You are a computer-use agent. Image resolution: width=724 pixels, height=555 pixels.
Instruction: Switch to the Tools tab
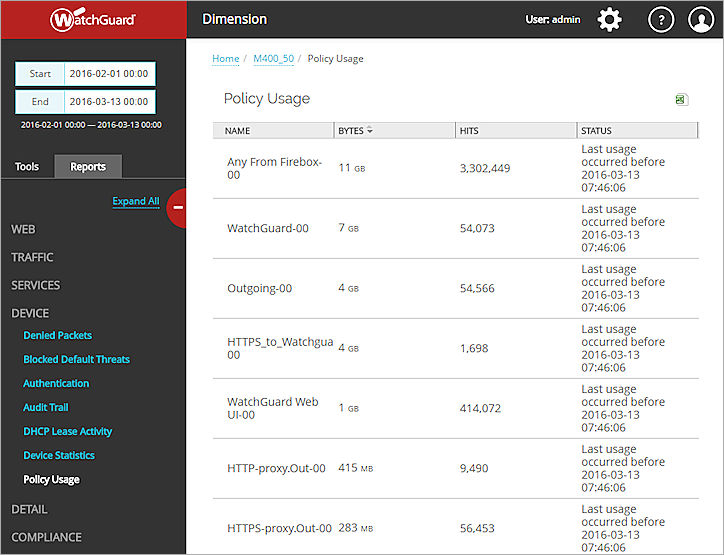27,166
